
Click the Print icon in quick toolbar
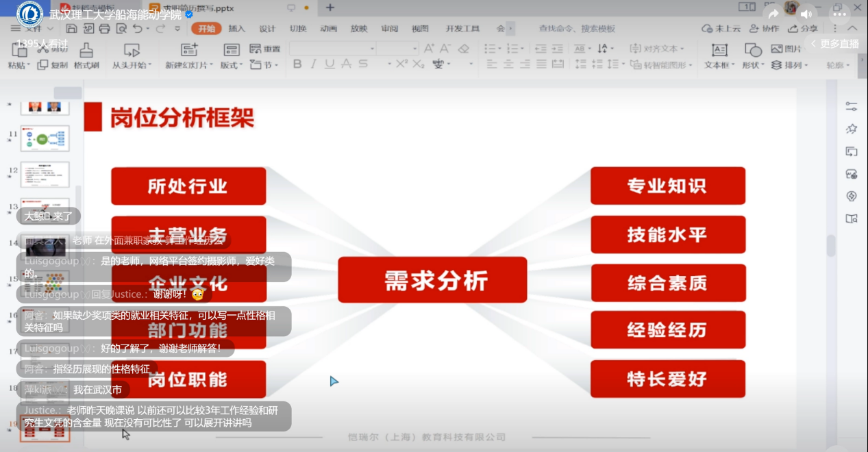click(x=105, y=29)
